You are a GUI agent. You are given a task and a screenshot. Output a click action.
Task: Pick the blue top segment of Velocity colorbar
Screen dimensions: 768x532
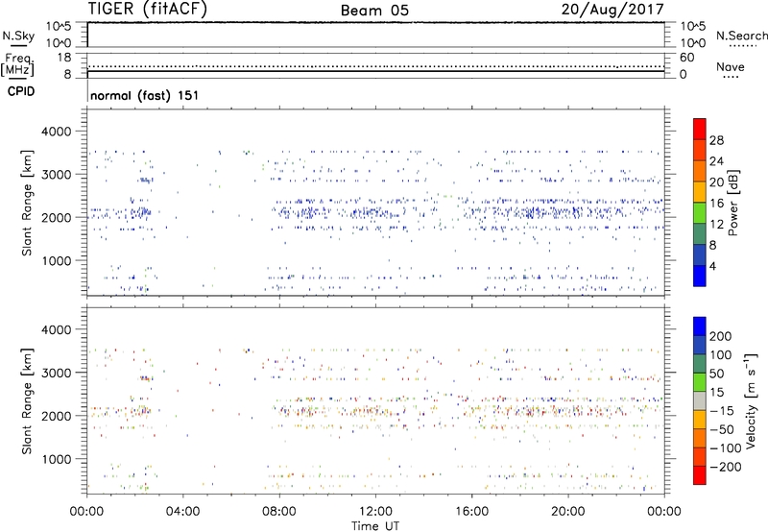click(700, 326)
